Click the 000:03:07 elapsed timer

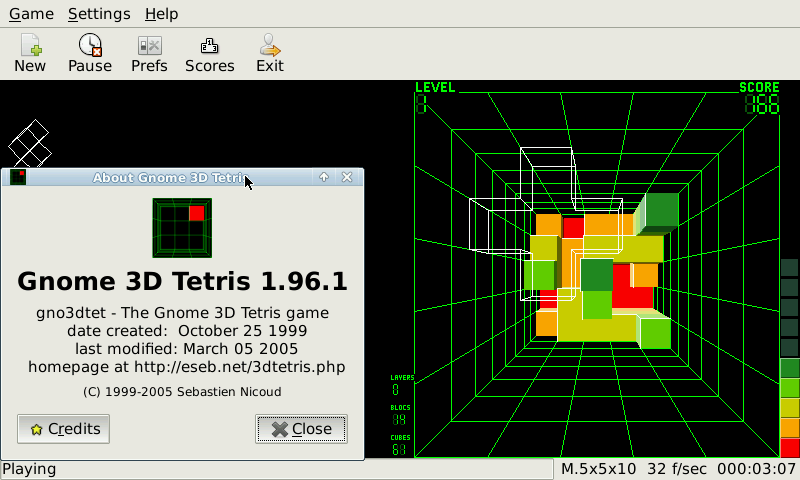(757, 469)
